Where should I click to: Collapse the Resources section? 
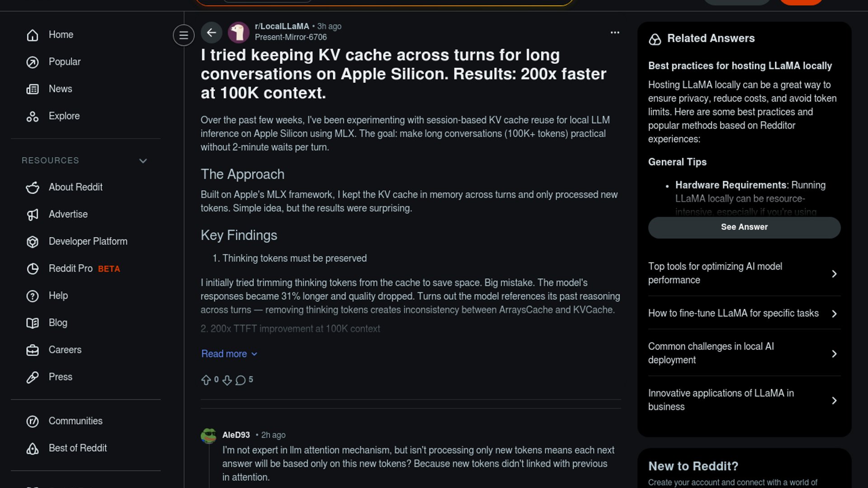tap(143, 161)
